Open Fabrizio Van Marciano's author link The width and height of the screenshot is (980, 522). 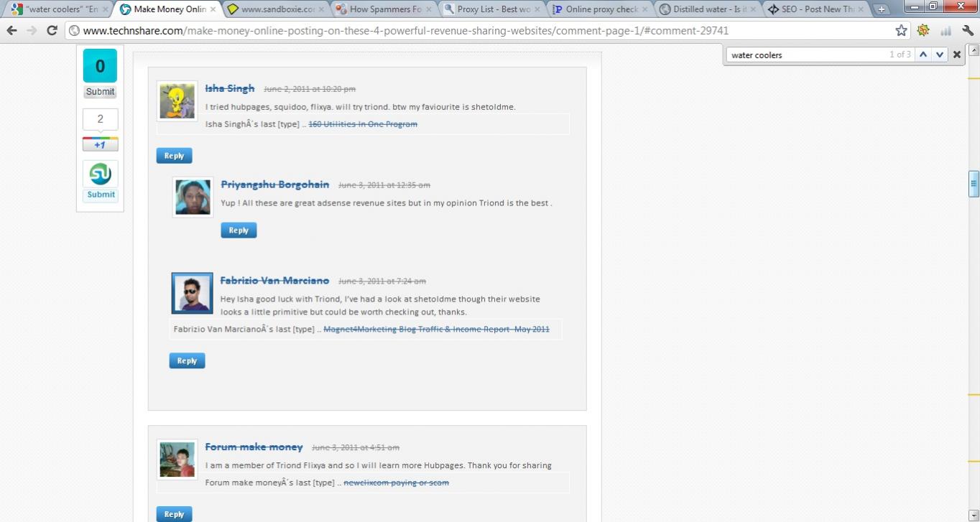pos(274,281)
